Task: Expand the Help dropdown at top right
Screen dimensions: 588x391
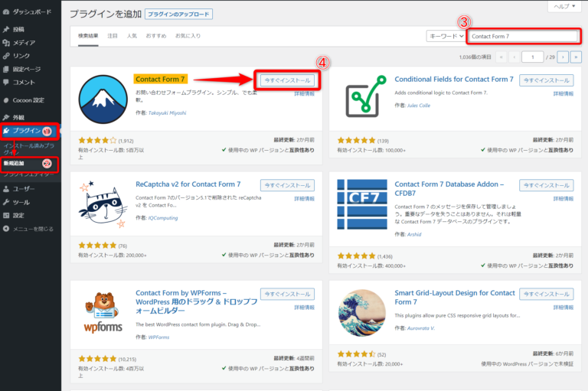Action: click(564, 6)
